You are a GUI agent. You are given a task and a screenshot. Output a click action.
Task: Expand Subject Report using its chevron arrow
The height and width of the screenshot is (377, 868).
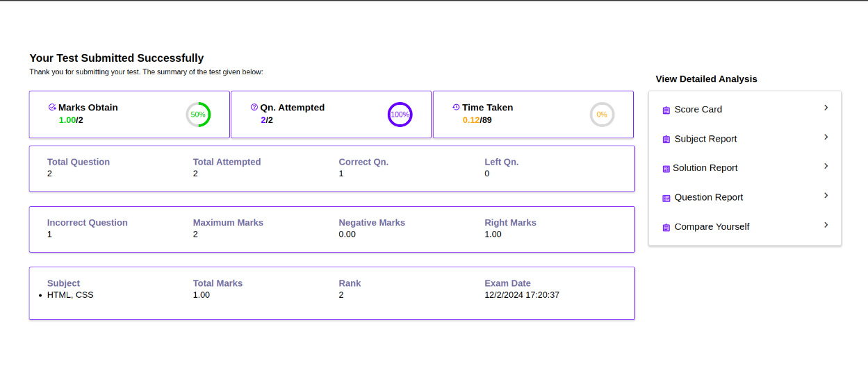coord(826,137)
